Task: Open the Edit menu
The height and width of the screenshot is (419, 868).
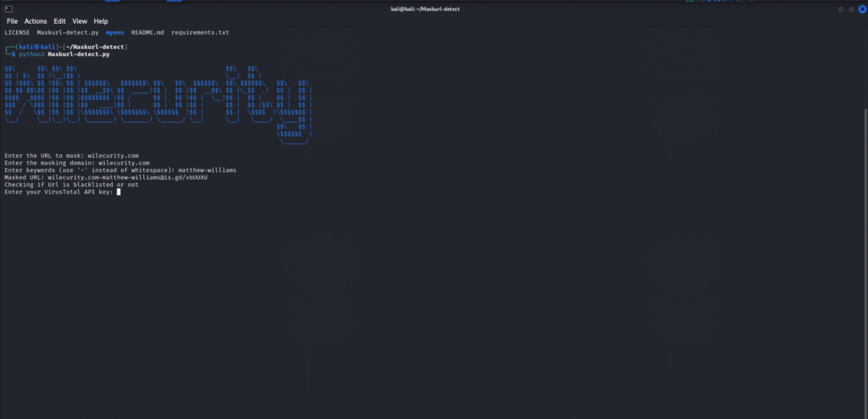Action: pos(59,20)
